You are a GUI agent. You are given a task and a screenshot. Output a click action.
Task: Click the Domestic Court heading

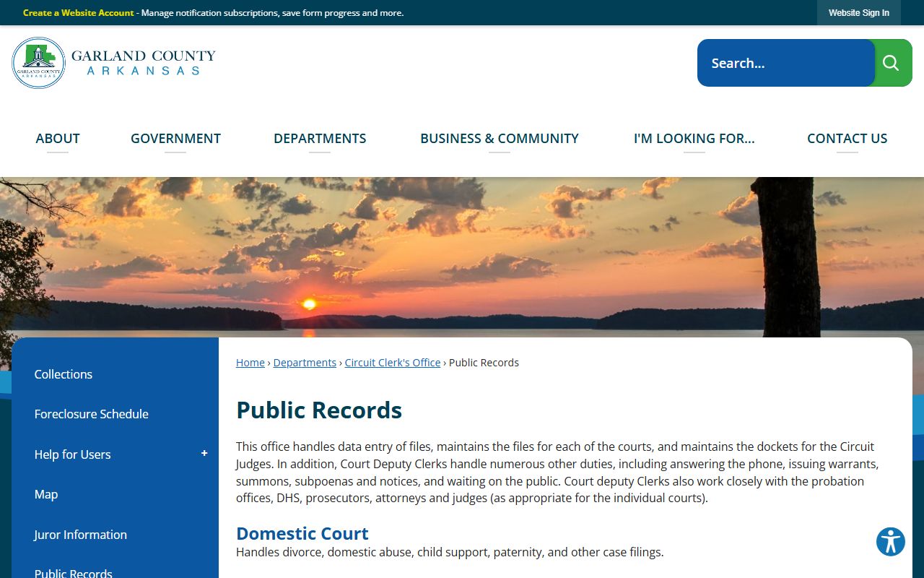point(302,533)
